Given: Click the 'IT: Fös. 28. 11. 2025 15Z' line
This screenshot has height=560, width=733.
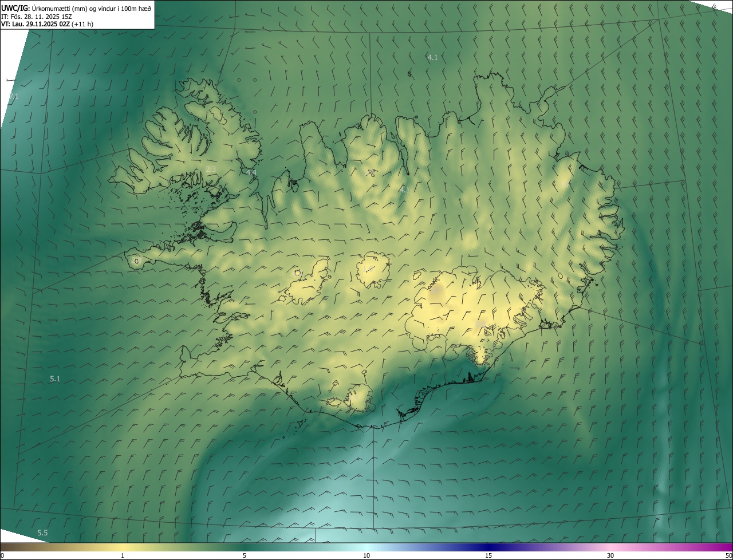Looking at the screenshot, I should point(37,17).
